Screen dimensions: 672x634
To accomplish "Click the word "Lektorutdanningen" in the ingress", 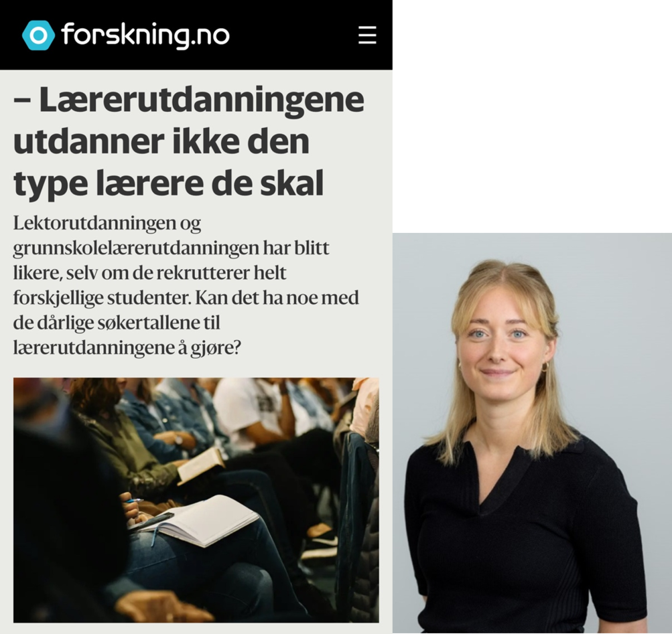I will point(94,223).
